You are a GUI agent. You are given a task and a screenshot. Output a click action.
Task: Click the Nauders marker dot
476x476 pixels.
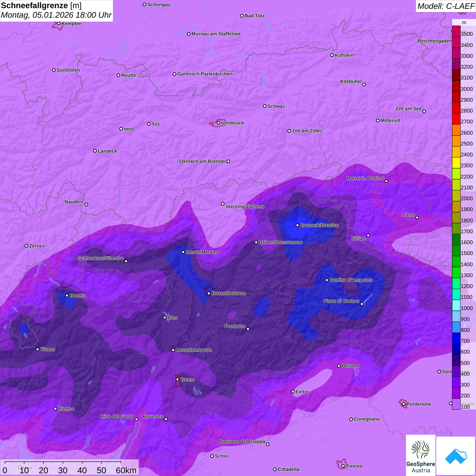(x=86, y=205)
